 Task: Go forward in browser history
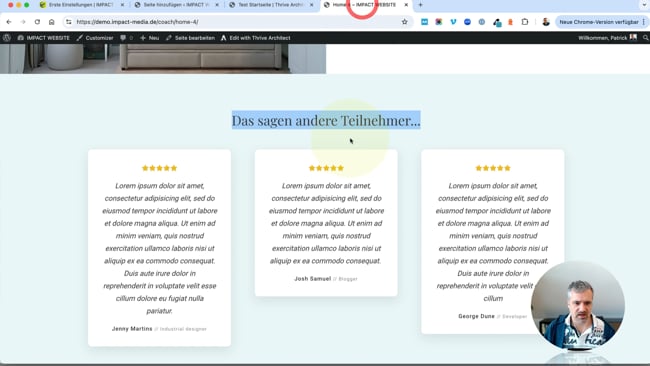coord(23,22)
